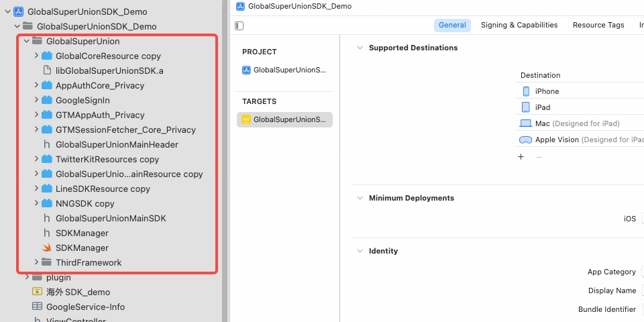Screen dimensions: 644x322
Task: Select the Apple Vision destination row
Action: tap(579, 140)
